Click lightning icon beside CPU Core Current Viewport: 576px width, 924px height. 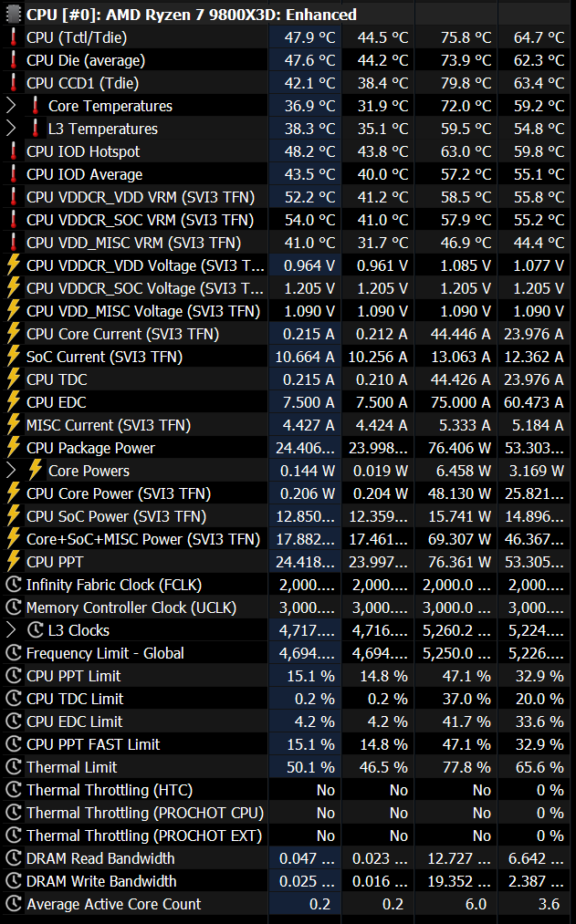point(13,334)
